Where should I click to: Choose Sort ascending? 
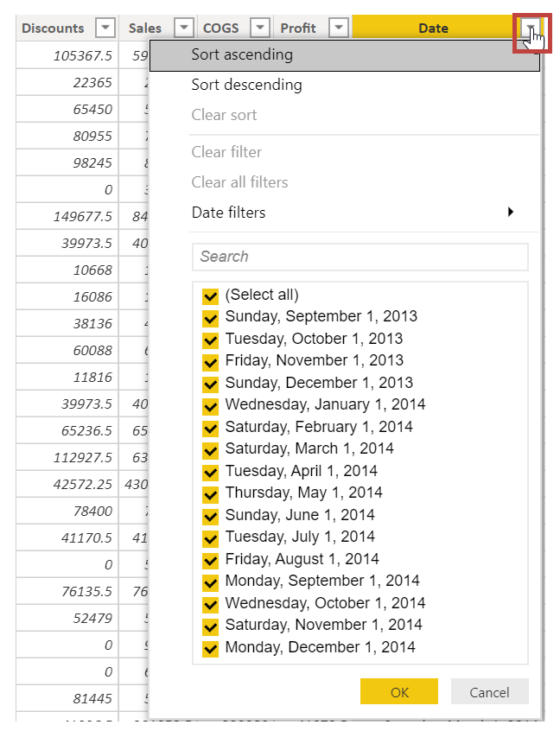(x=345, y=55)
